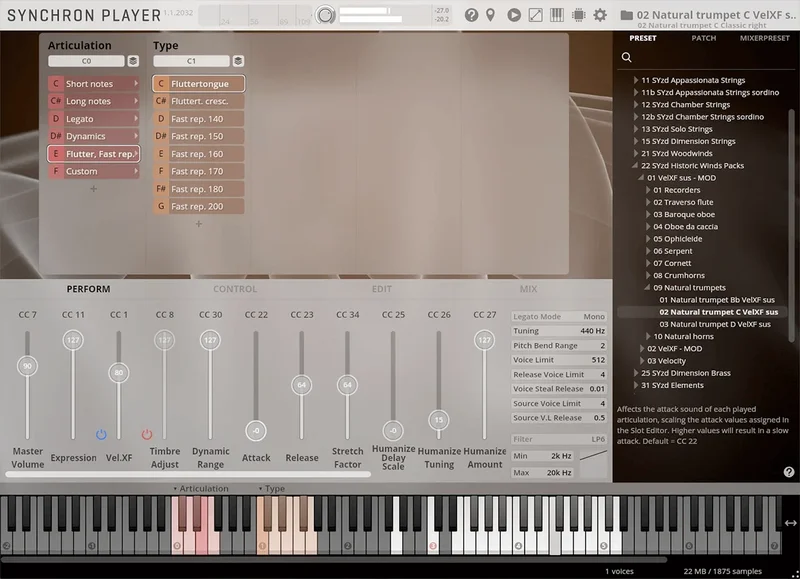Collapse 09 Natural trumpets folder
The width and height of the screenshot is (800, 579).
[x=647, y=287]
